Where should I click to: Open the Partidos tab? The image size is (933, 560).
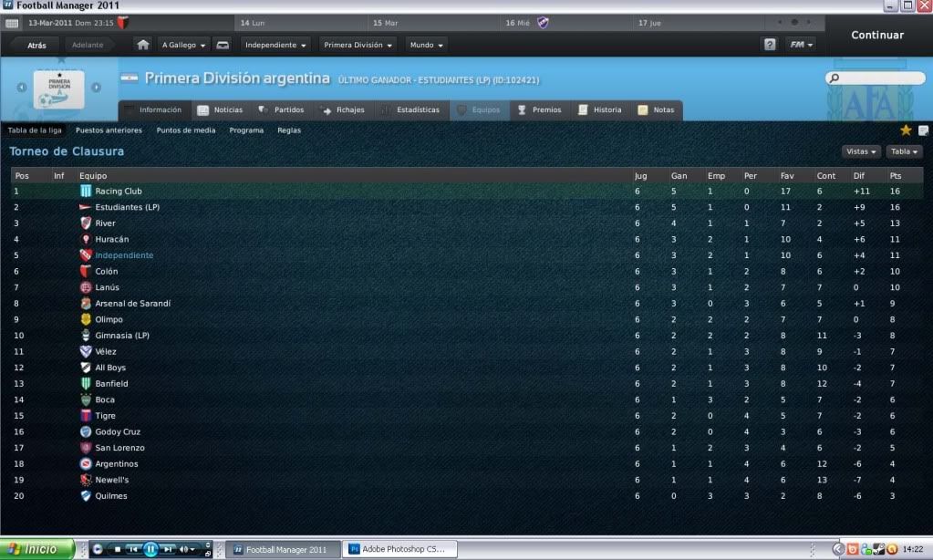pyautogui.click(x=282, y=110)
